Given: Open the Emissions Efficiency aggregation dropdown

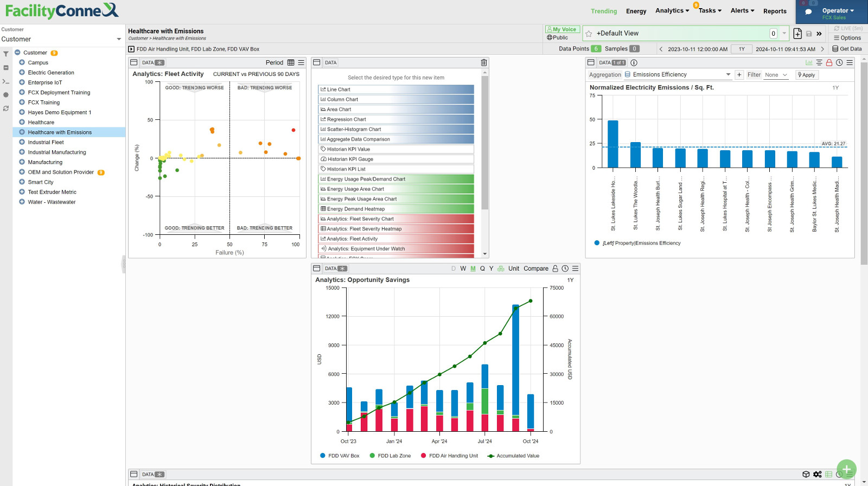Looking at the screenshot, I should (x=678, y=75).
